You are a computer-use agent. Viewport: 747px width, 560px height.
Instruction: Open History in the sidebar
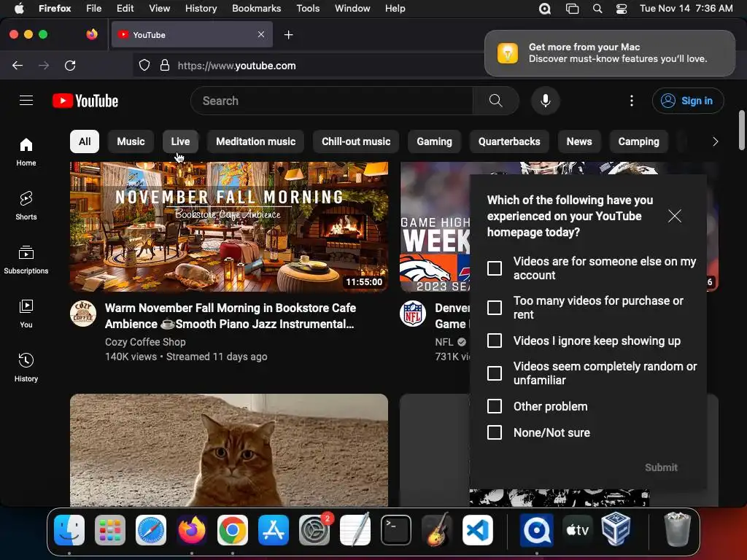(26, 367)
